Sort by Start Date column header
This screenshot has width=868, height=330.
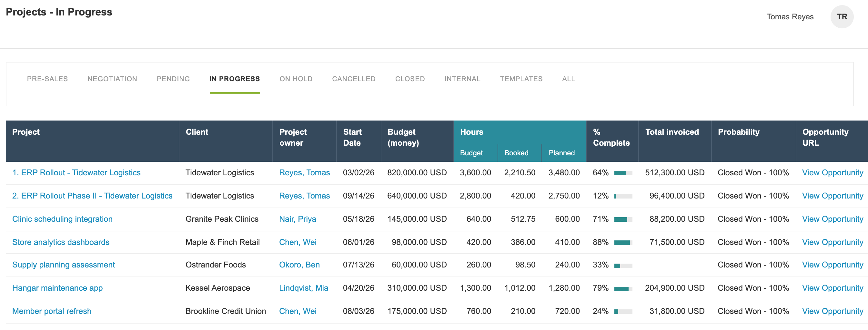pos(352,137)
